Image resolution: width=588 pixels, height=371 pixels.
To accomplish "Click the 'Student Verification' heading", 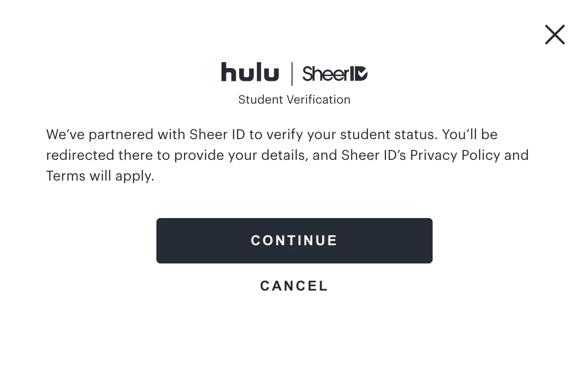I will click(x=294, y=99).
